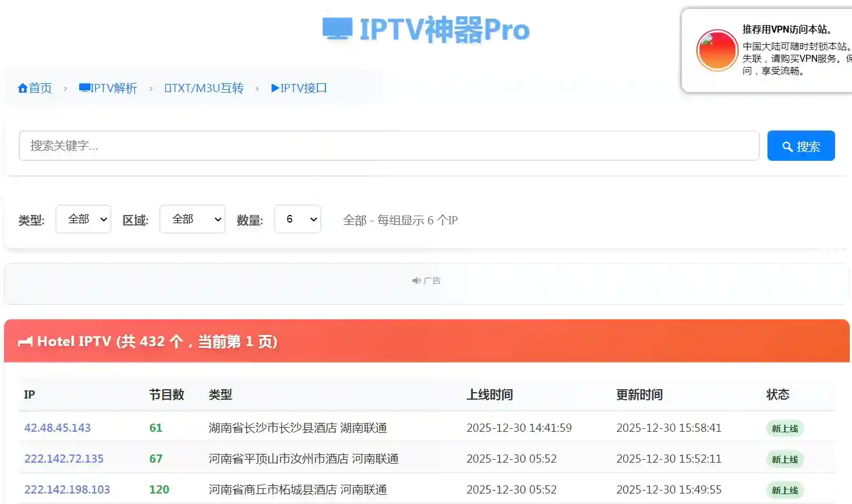
Task: Click the 新上线 badge for 42.48.45.143
Action: click(x=784, y=429)
